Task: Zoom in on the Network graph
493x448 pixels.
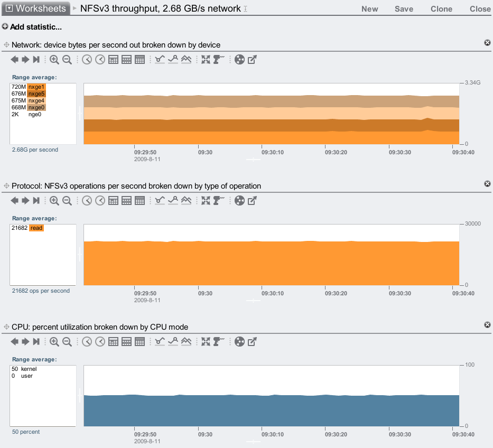Action: pyautogui.click(x=54, y=60)
